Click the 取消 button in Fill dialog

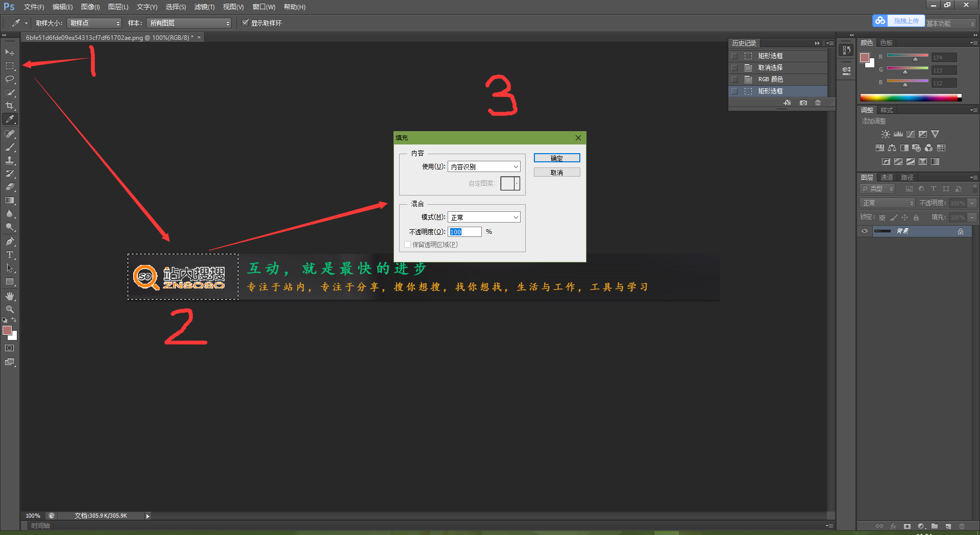coord(556,173)
